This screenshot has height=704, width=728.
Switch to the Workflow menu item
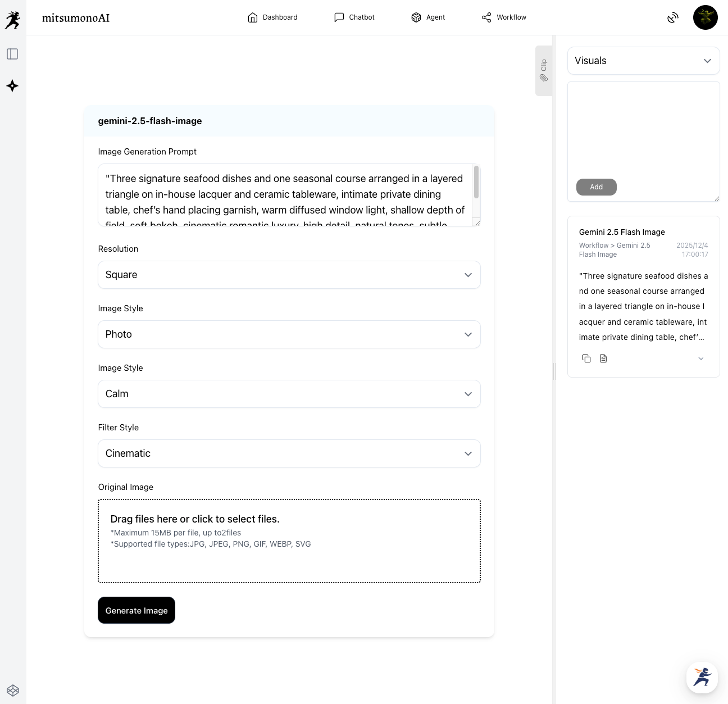point(504,17)
